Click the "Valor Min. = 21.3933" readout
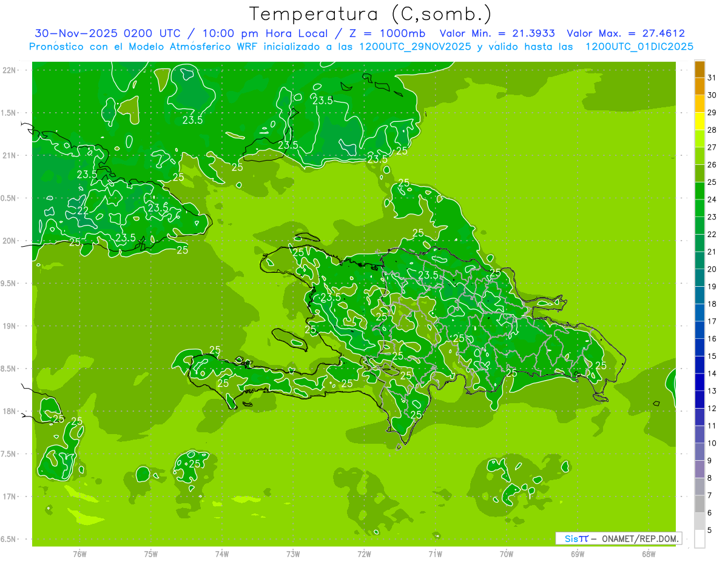This screenshot has width=728, height=562. tap(497, 33)
